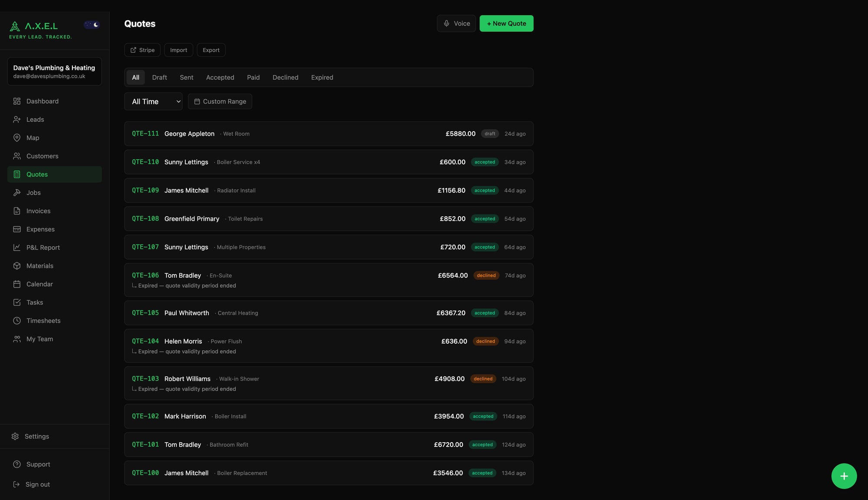868x500 pixels.
Task: Open My Team from the sidebar
Action: (17, 338)
